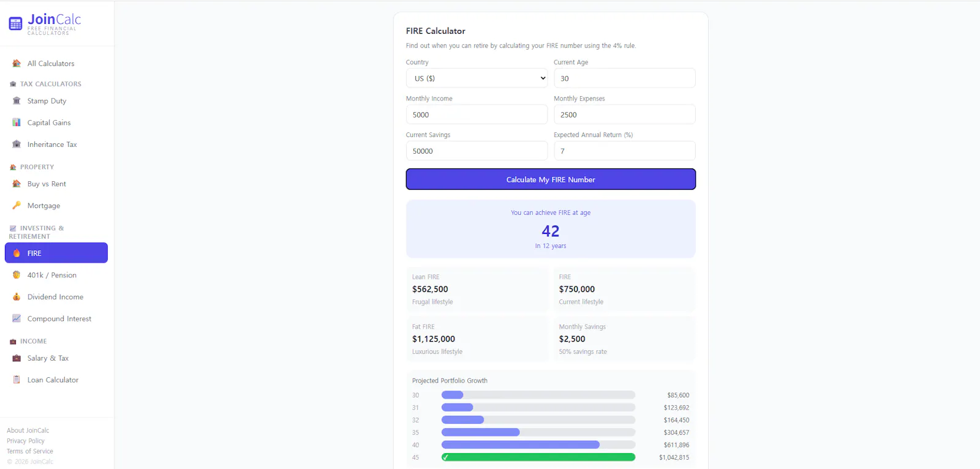The width and height of the screenshot is (980, 469).
Task: Click the age 30 portfolio progress bar
Action: coord(538,395)
